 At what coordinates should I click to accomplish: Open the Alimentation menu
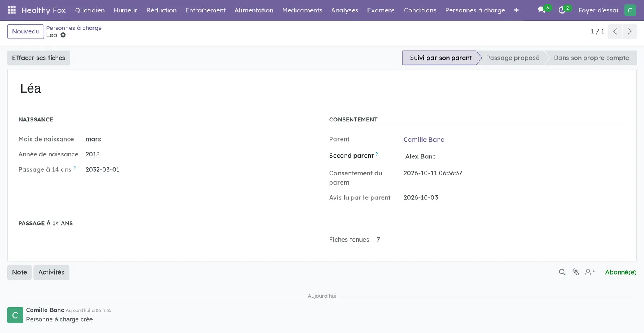pyautogui.click(x=254, y=10)
